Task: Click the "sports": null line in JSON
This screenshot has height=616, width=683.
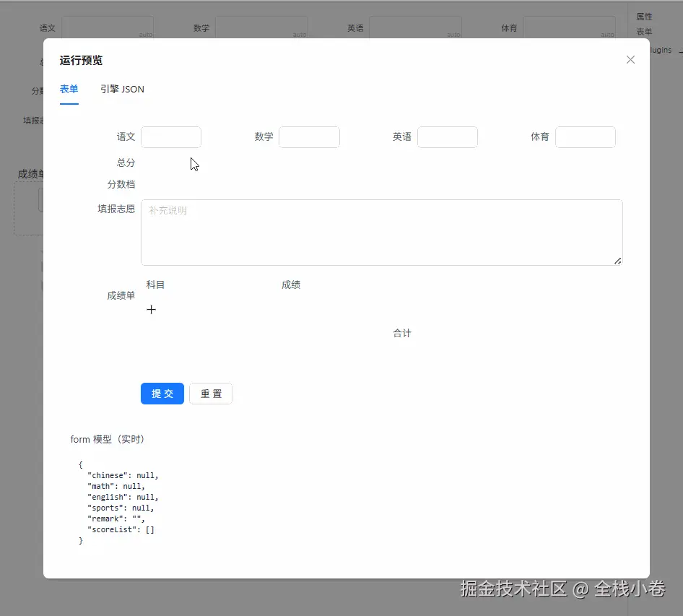Action: pyautogui.click(x=121, y=508)
